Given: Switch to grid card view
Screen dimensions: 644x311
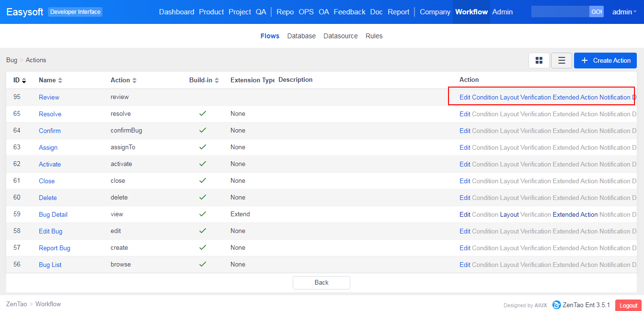Looking at the screenshot, I should [539, 60].
